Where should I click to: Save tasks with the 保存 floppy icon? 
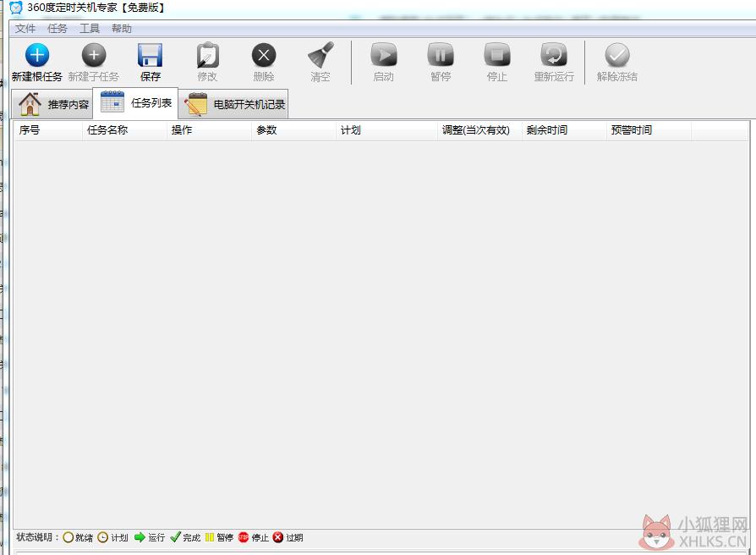(150, 55)
